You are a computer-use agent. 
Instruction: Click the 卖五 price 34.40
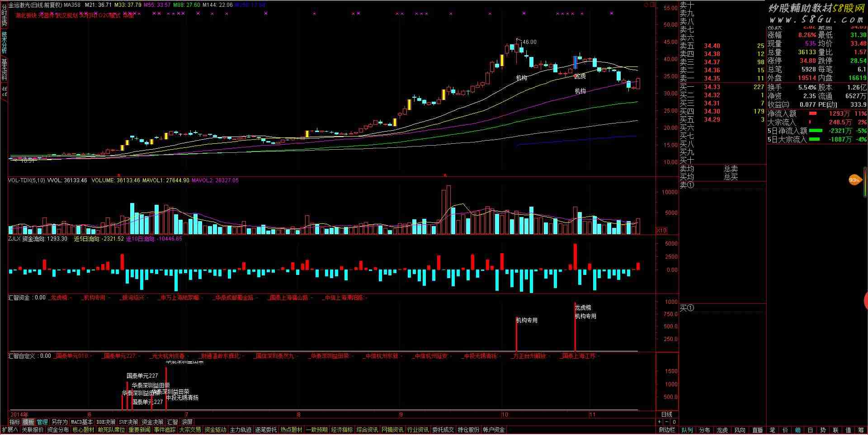pos(712,46)
